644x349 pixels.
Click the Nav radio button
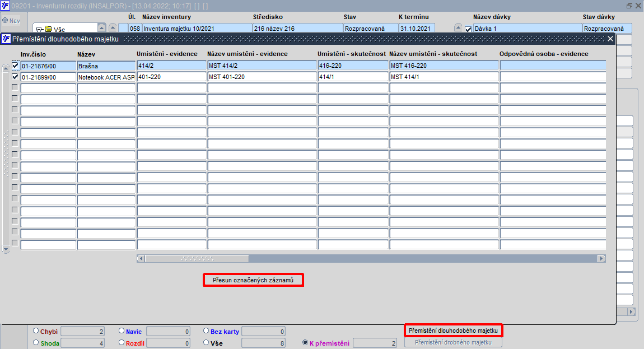[x=5, y=21]
